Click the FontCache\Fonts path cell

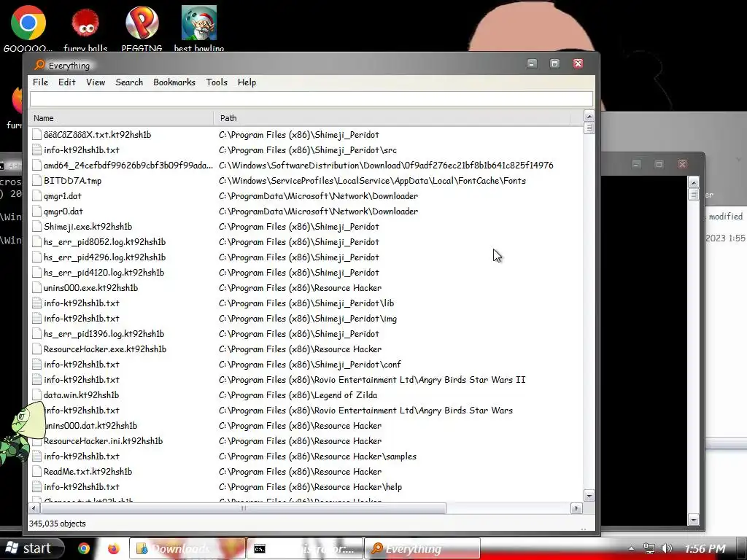(x=372, y=181)
